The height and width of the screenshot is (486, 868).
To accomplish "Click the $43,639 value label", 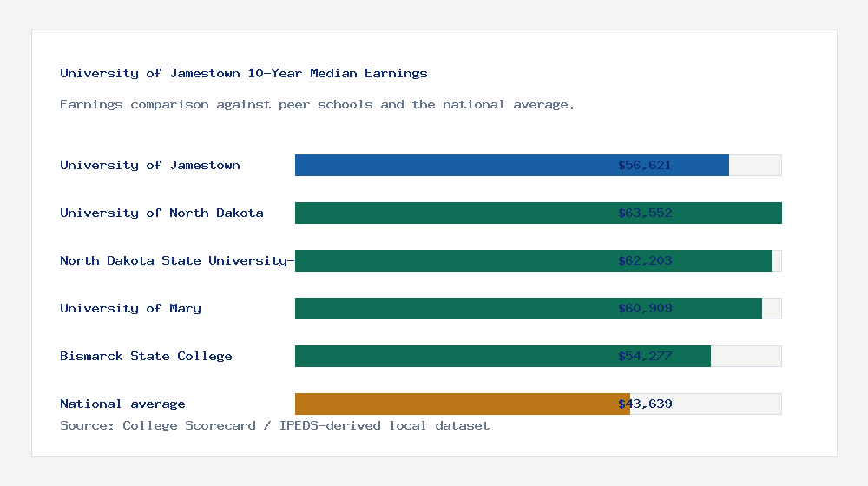I will (x=645, y=404).
